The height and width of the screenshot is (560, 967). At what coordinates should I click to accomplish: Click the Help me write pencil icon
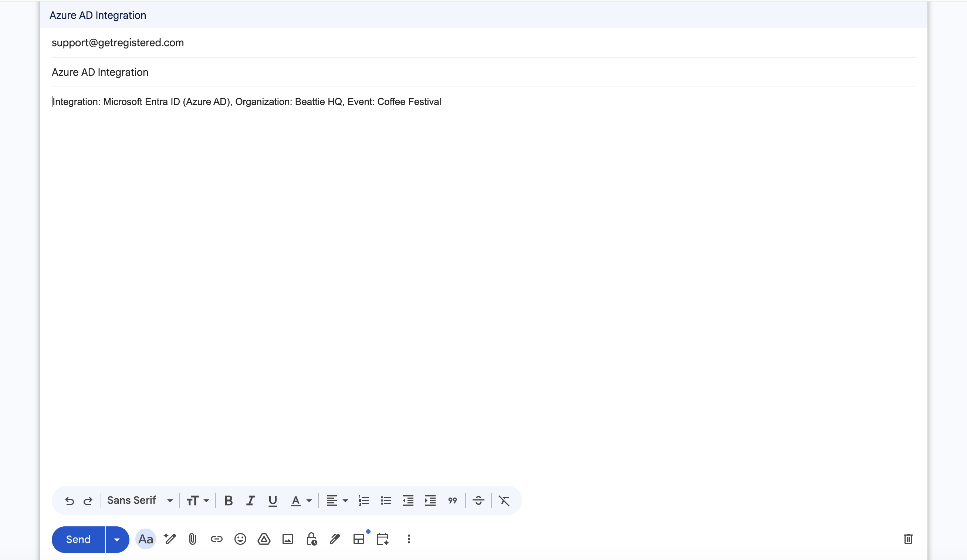point(170,539)
